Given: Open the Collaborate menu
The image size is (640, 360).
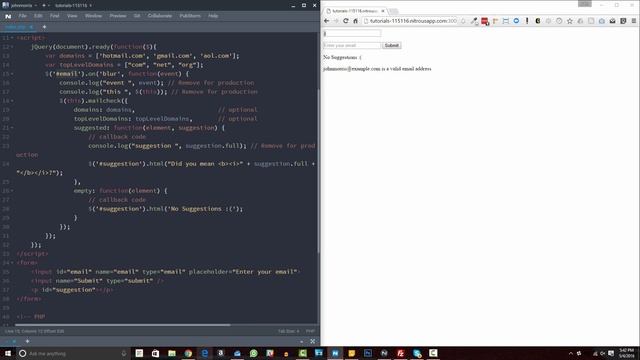Looking at the screenshot, I should pyautogui.click(x=160, y=16).
